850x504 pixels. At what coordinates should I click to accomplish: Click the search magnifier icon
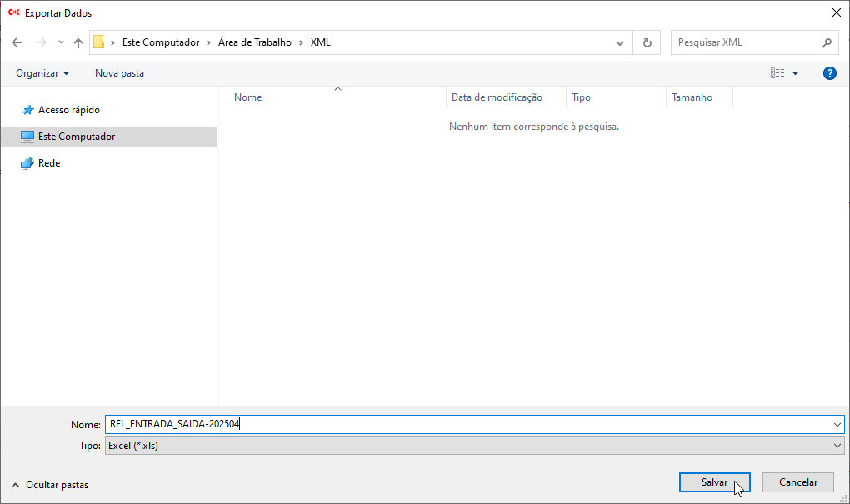827,42
